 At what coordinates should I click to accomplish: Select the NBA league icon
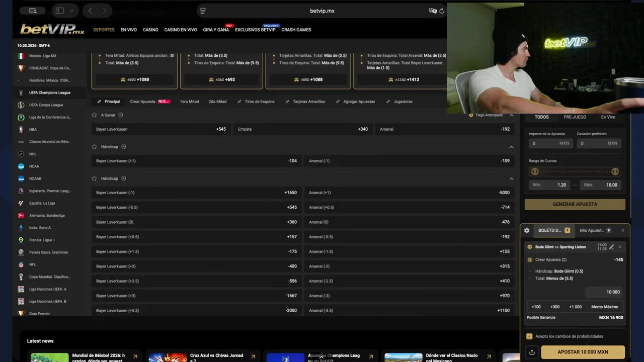(x=21, y=129)
